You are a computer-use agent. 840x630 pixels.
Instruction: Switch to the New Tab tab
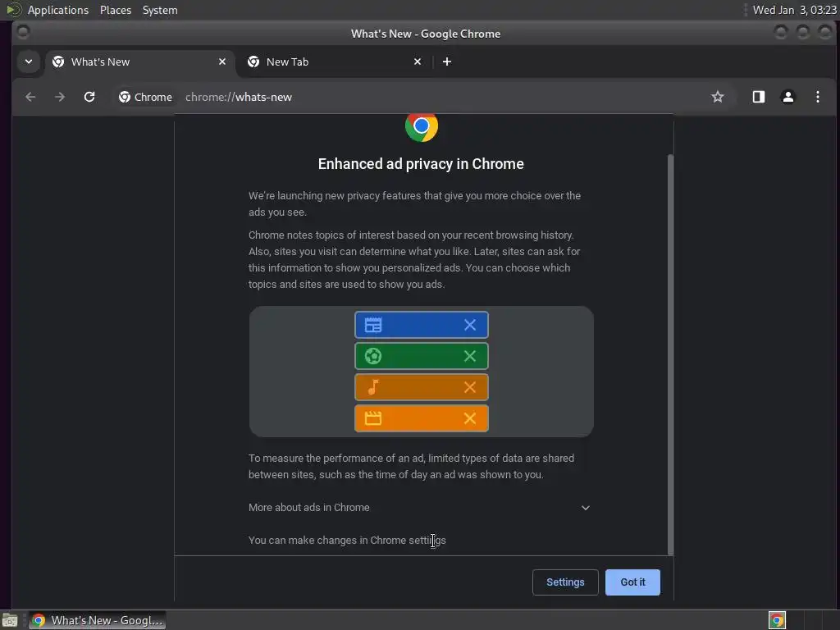(x=336, y=62)
